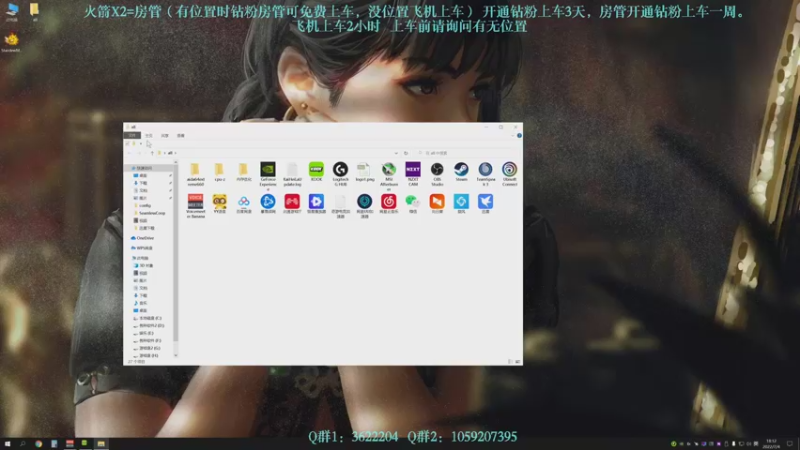Select the GeForce Experience shortcut

[x=268, y=174]
